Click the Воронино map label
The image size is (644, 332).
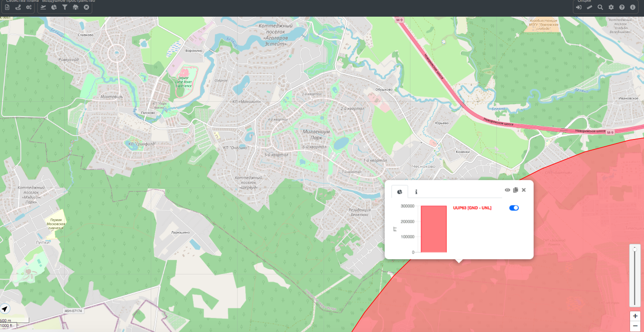194,50
